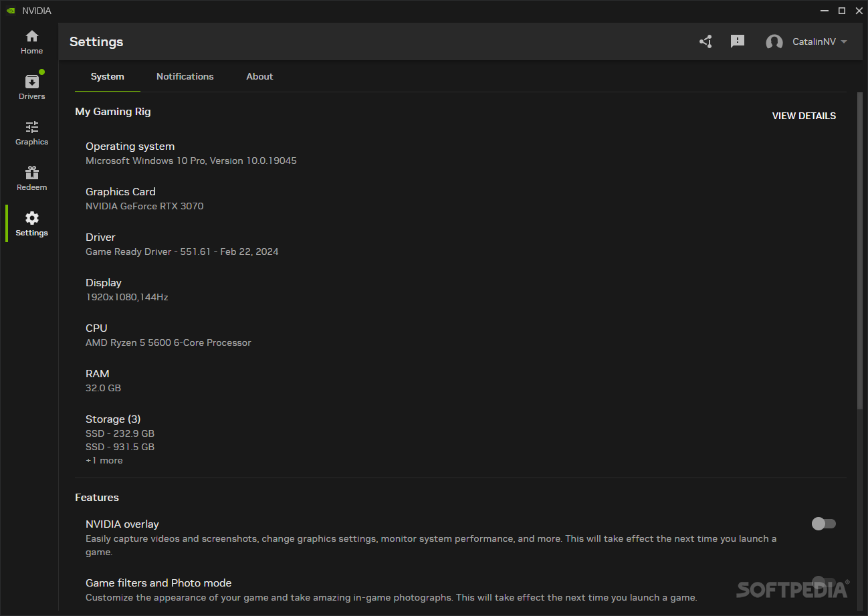Select the Settings gear icon
868x616 pixels.
pyautogui.click(x=32, y=218)
